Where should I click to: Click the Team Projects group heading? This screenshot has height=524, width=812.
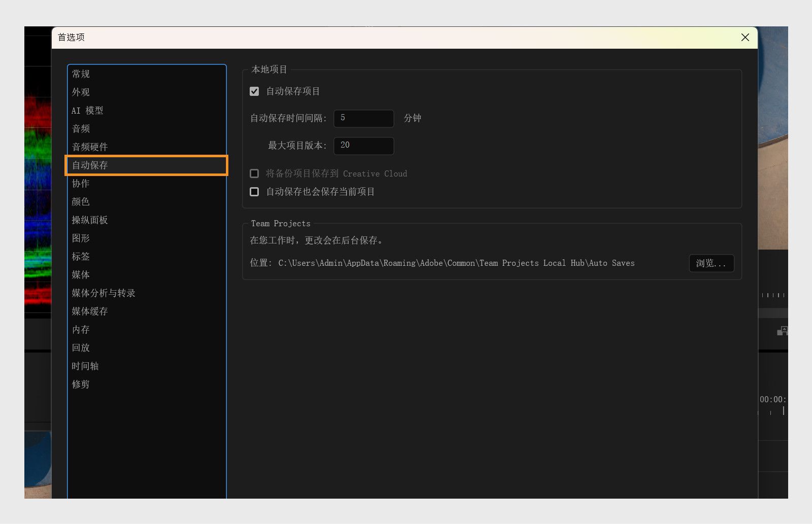point(281,224)
